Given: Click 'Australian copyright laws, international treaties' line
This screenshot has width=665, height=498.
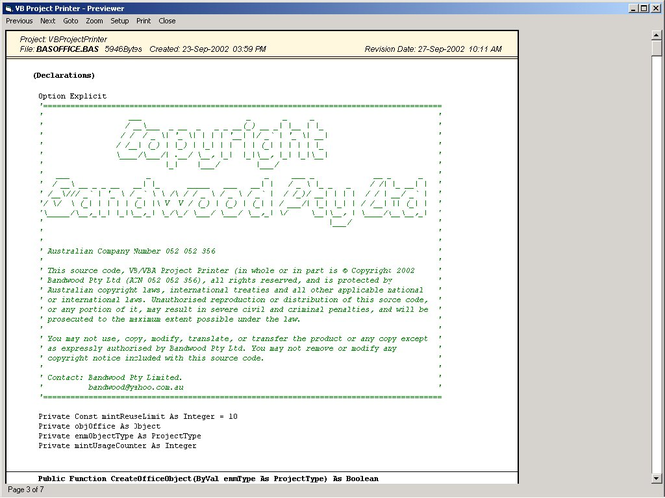Looking at the screenshot, I should pyautogui.click(x=235, y=290).
